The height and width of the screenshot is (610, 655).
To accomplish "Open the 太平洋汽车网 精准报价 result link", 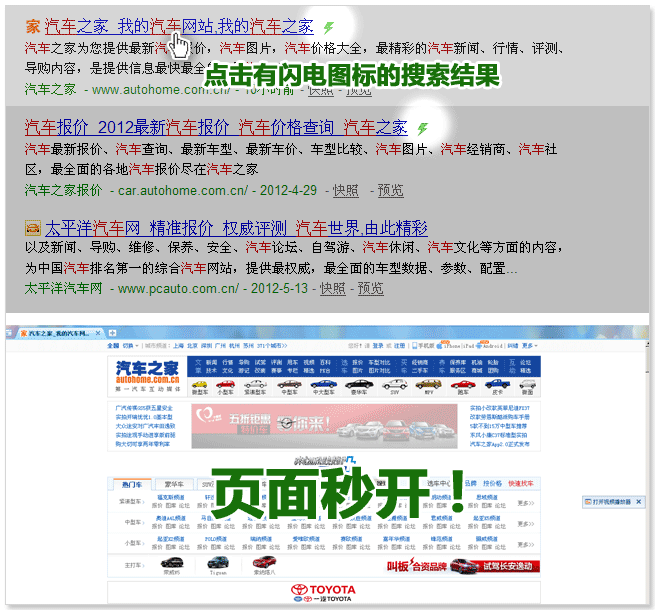I will point(236,229).
